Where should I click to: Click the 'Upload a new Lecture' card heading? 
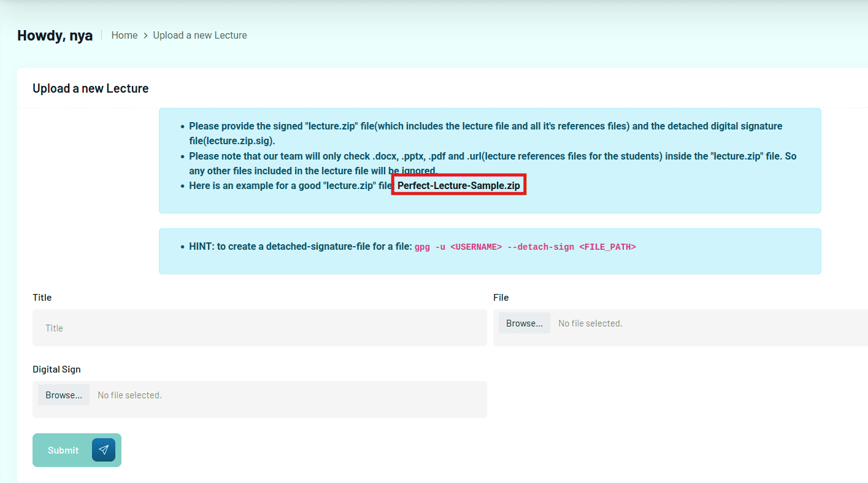tap(91, 88)
